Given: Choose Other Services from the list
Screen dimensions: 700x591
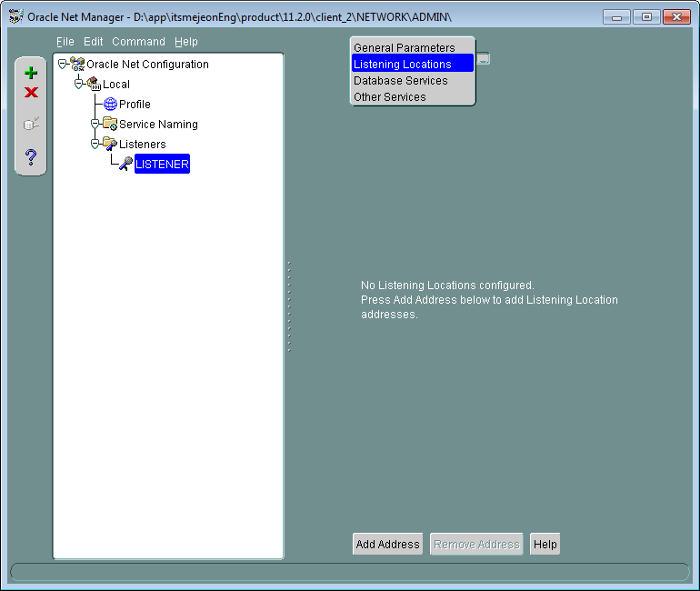Looking at the screenshot, I should [413, 97].
